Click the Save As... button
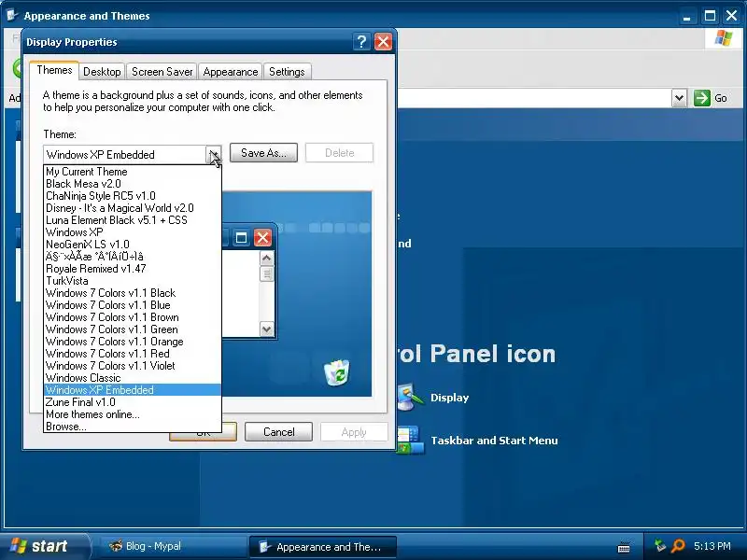Image resolution: width=747 pixels, height=560 pixels. (263, 153)
